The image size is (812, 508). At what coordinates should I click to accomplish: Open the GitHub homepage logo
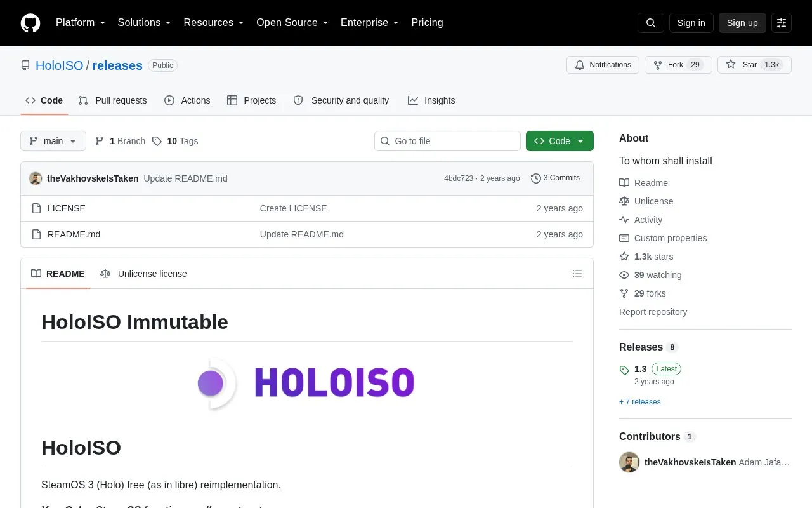[30, 23]
